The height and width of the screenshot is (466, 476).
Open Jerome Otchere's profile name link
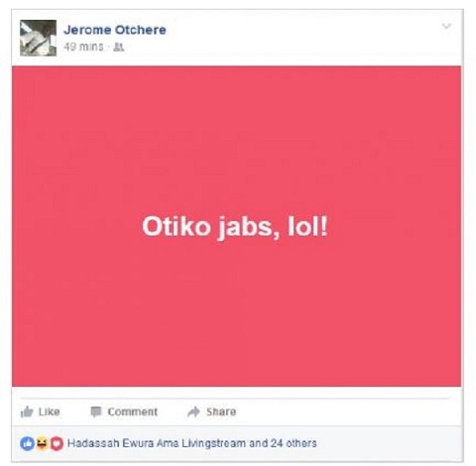coord(115,30)
